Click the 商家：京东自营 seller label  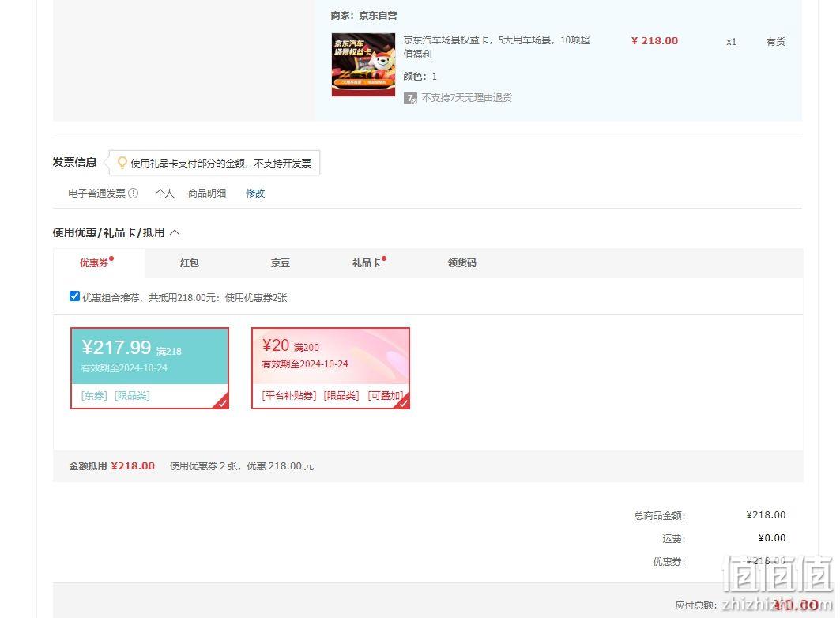(363, 16)
